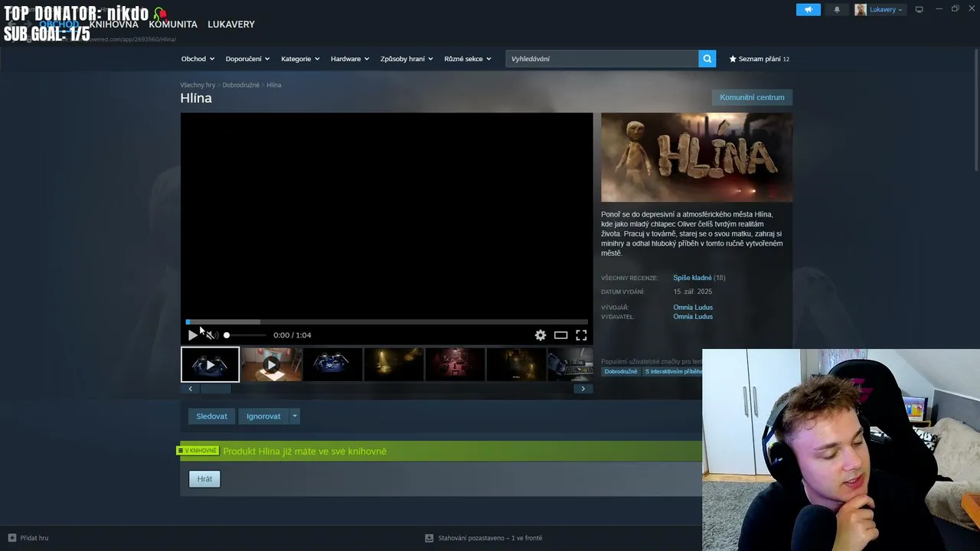Expand the Doporučení dropdown
This screenshot has height=551, width=980.
[x=247, y=59]
